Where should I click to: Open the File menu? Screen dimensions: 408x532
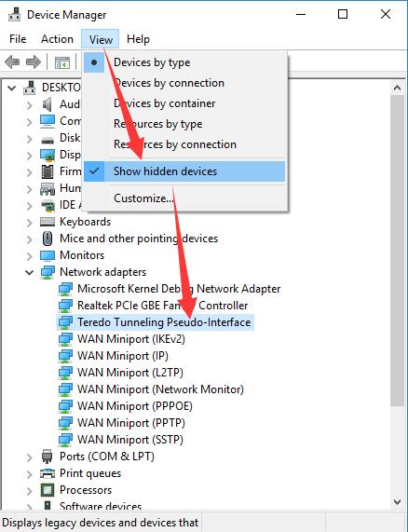[18, 39]
